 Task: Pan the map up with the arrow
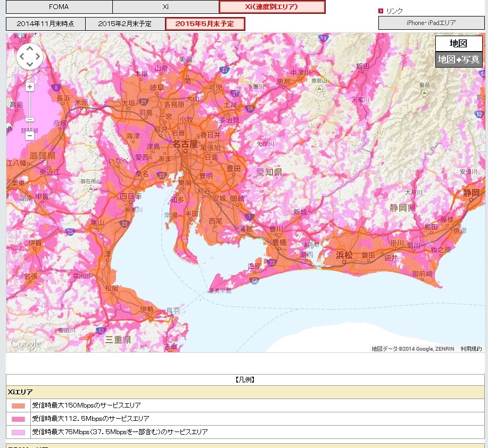tap(30, 48)
